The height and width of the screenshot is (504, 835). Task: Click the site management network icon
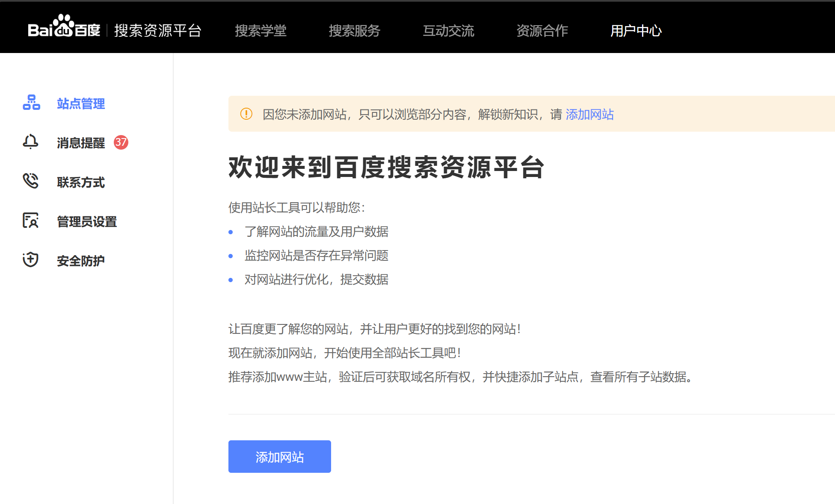pos(31,103)
